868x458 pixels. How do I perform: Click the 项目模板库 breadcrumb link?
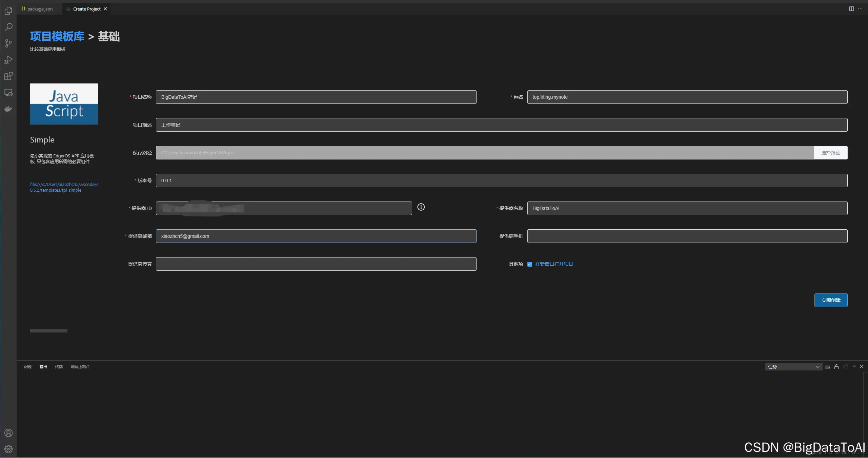point(57,36)
